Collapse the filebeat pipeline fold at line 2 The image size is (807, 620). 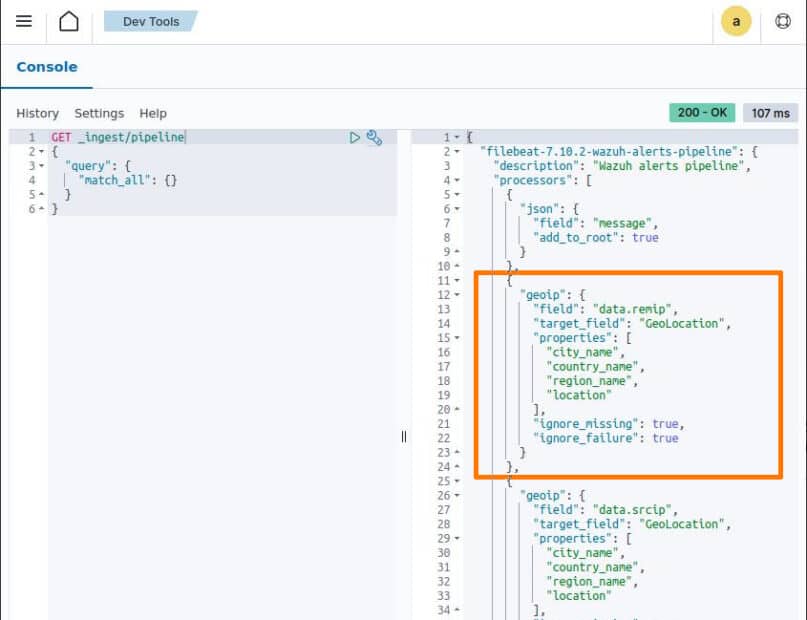coord(457,152)
